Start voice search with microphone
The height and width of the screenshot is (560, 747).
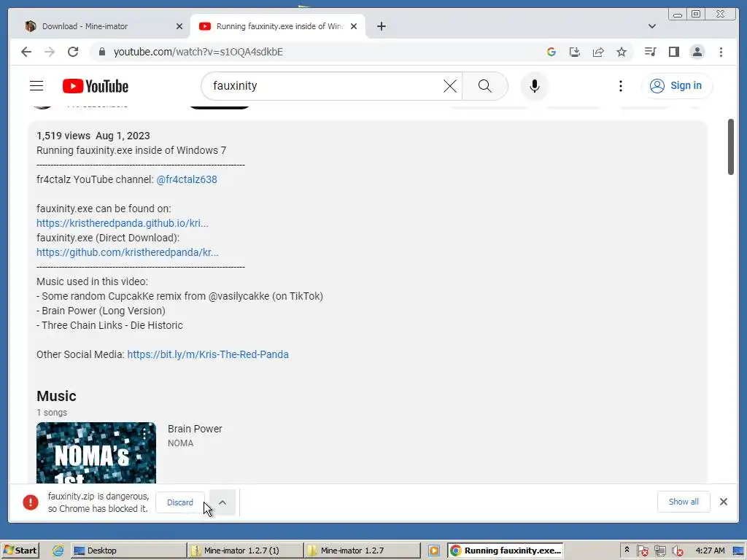pyautogui.click(x=535, y=86)
